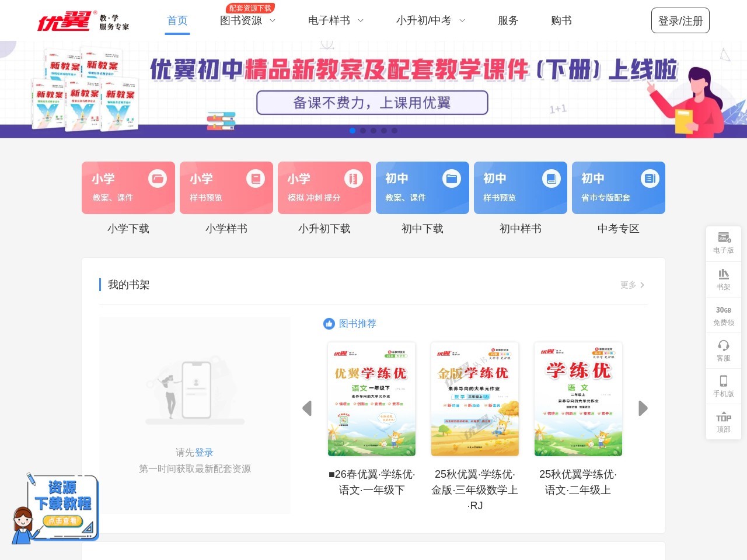Screen dimensions: 747x560
Task: Claim the 30GB 免费领 storage
Action: 723,315
